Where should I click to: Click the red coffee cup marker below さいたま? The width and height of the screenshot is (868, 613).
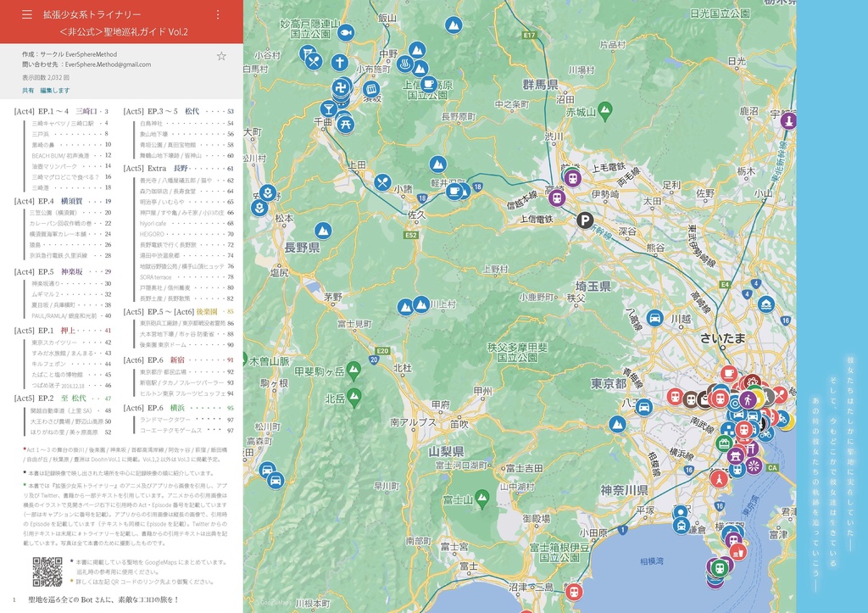[729, 374]
